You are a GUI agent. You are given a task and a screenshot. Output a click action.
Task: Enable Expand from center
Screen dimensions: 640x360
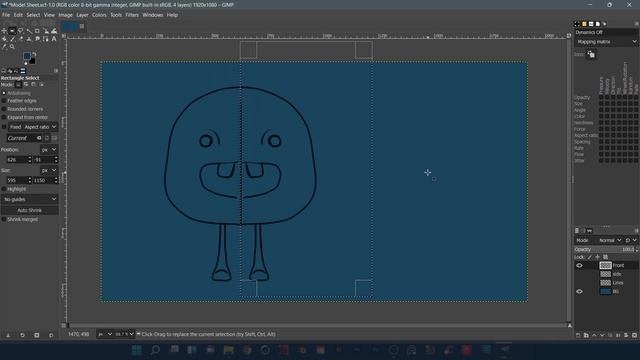4,117
